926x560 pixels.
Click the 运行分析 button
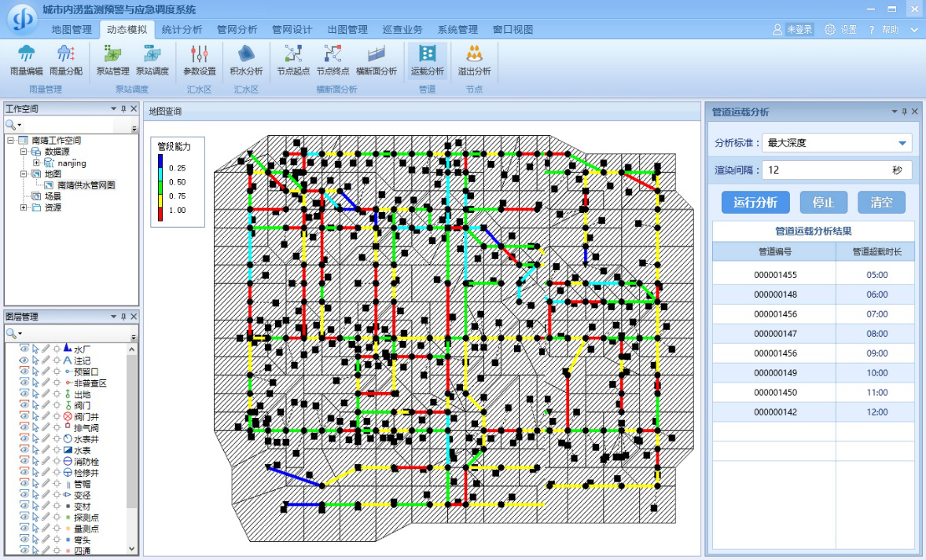755,203
